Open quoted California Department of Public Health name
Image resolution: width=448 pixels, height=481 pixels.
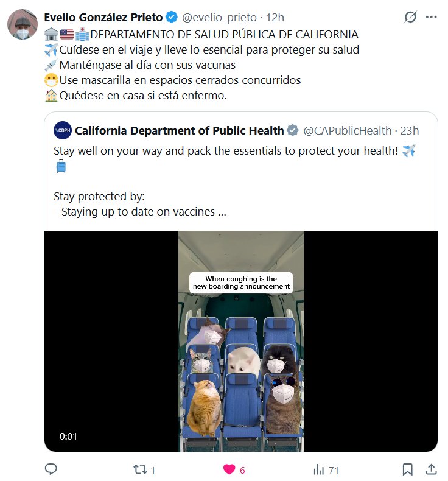(179, 130)
